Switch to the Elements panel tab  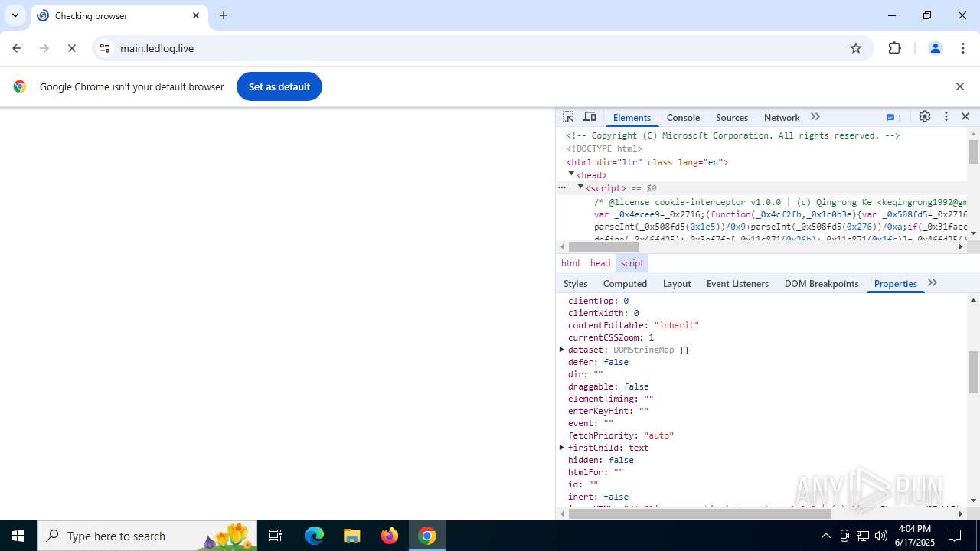(632, 117)
